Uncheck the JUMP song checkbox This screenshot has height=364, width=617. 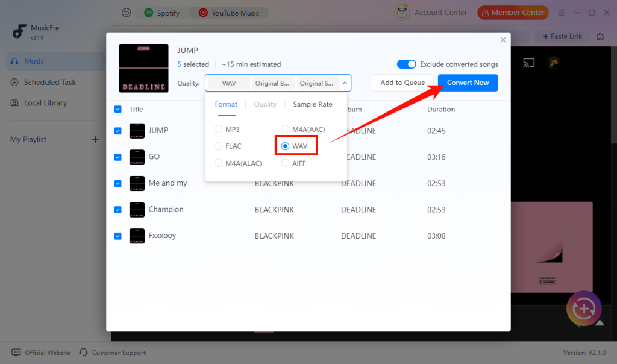pos(117,131)
